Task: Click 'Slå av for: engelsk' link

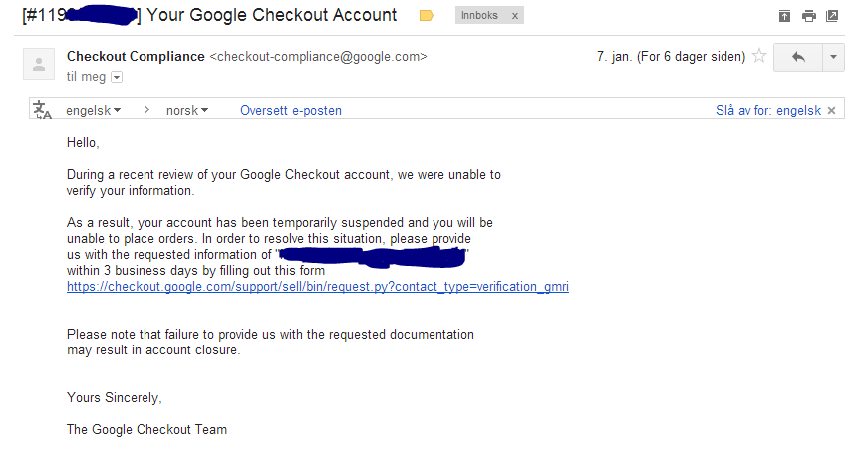Action: pos(767,110)
